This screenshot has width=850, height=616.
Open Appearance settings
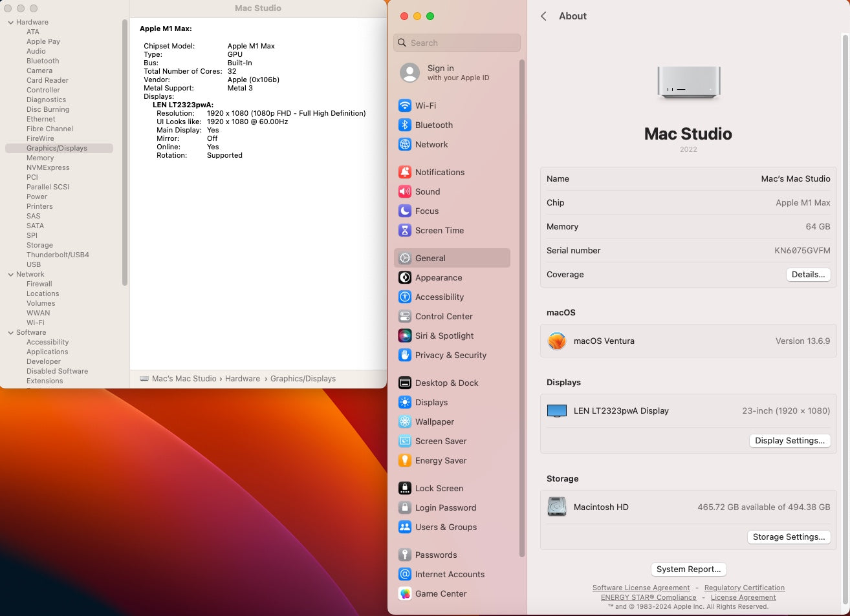point(439,277)
